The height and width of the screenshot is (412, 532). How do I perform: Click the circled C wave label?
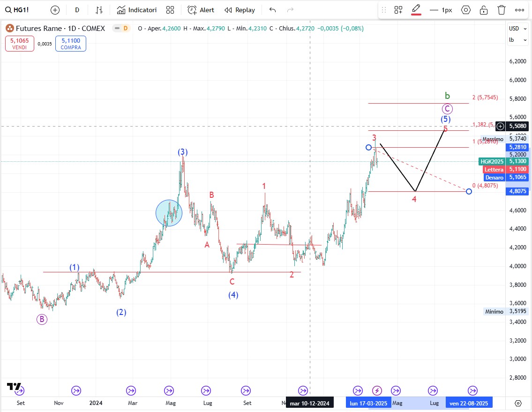pyautogui.click(x=447, y=109)
